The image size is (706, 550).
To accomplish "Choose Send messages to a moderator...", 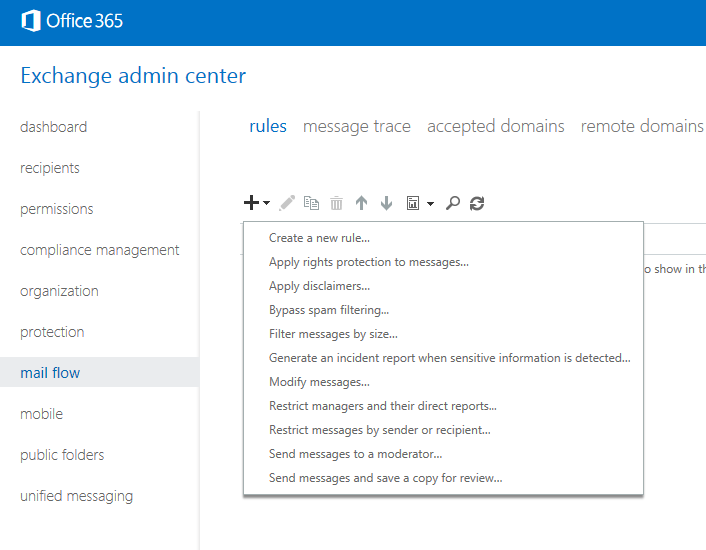I will pos(355,454).
